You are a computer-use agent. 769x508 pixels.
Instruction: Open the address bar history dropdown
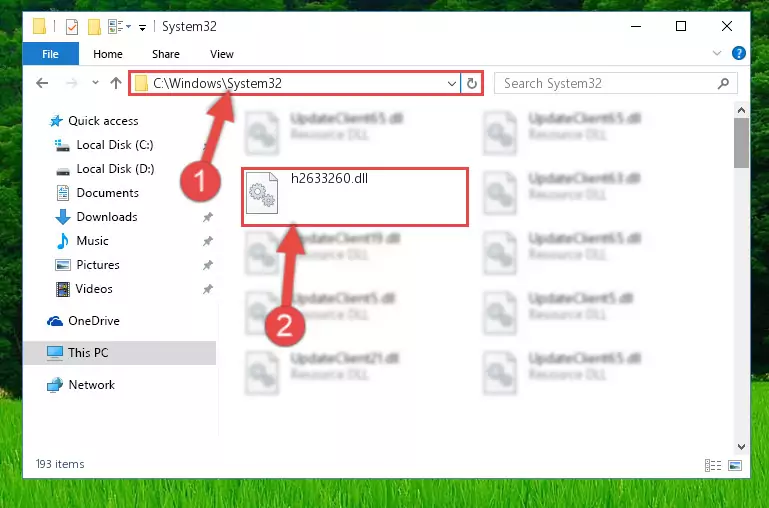(x=452, y=83)
